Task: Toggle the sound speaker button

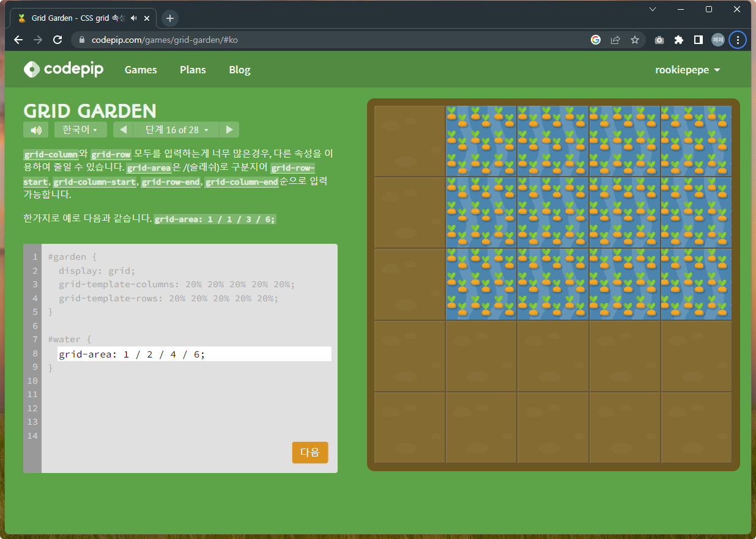Action: 35,130
